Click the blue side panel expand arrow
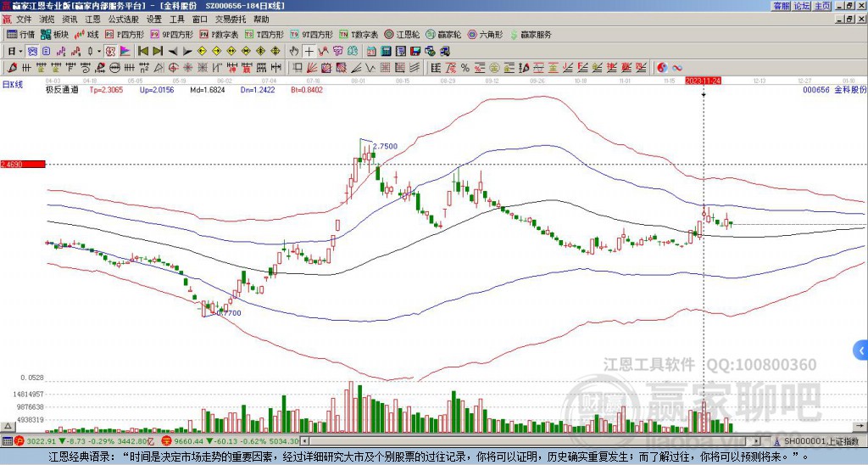Image resolution: width=868 pixels, height=465 pixels. tap(861, 350)
